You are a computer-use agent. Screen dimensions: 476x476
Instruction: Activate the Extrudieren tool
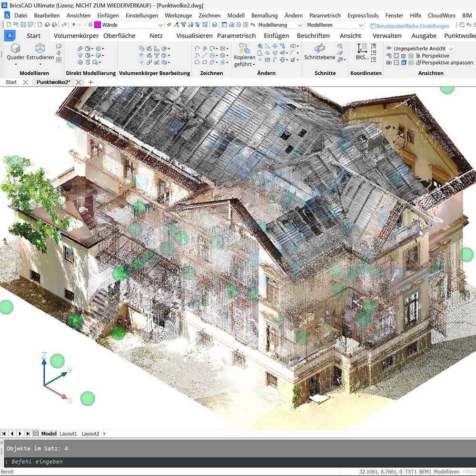click(x=40, y=50)
